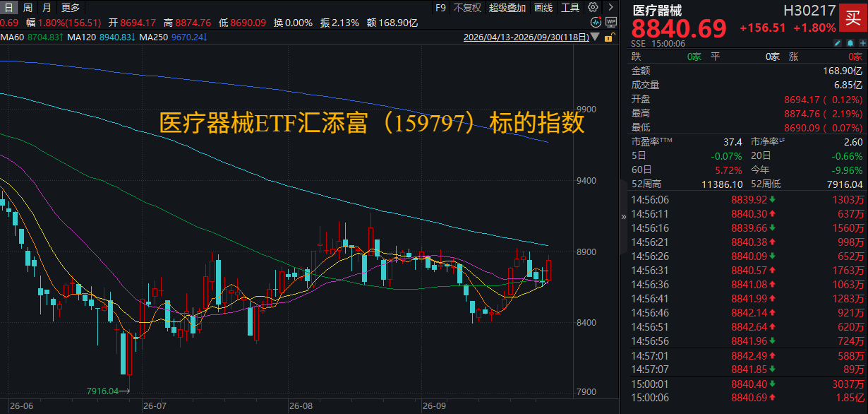This screenshot has width=868, height=414.
Task: Toggle the orange date range lock icon
Action: coord(609,37)
